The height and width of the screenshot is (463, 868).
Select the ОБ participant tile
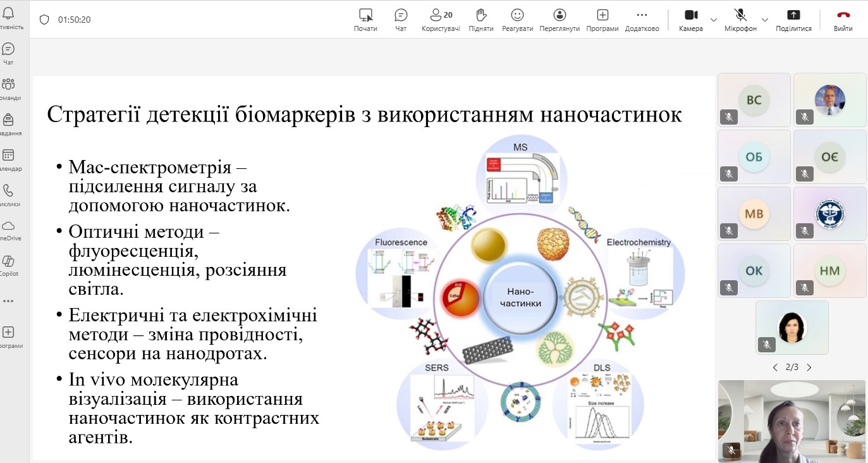pyautogui.click(x=754, y=157)
